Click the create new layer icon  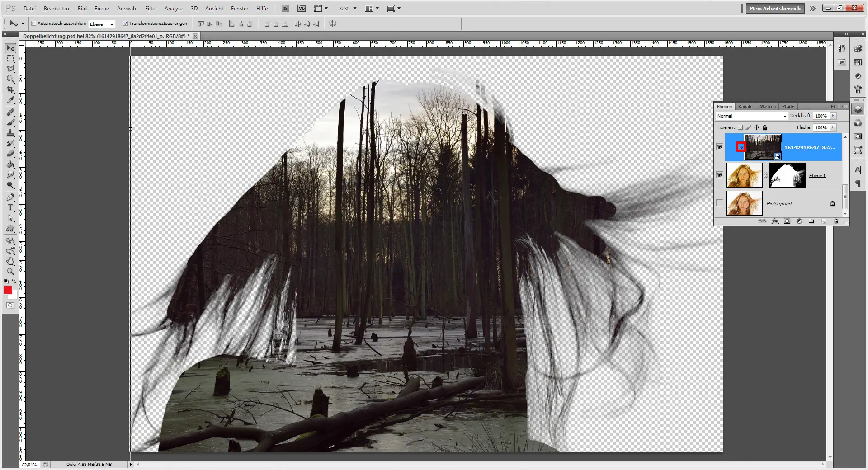pos(823,221)
